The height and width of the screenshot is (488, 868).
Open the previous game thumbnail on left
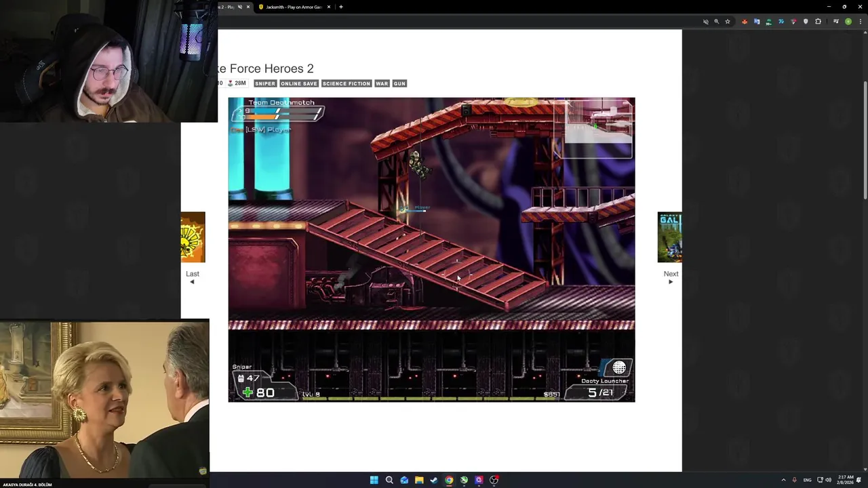pos(193,237)
